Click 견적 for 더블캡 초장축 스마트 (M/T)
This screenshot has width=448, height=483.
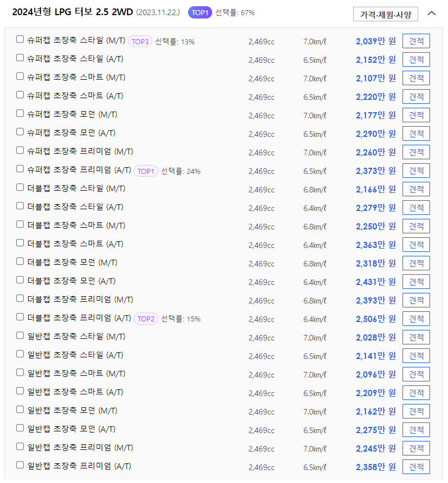point(416,226)
